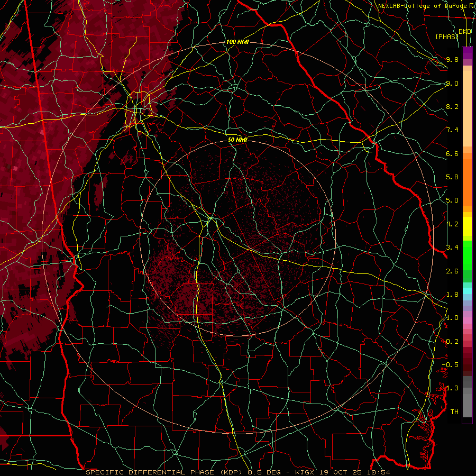
Task: Click the 0.5 DEG elevation text
Action: pyautogui.click(x=265, y=472)
